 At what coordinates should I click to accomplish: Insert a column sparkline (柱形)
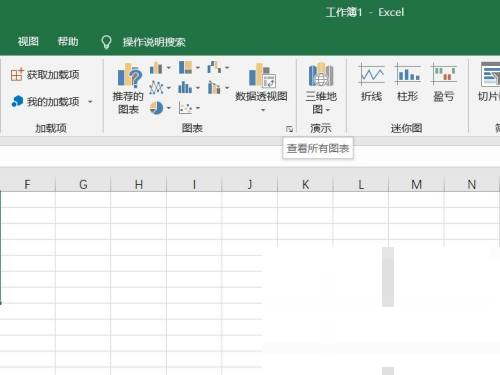click(x=407, y=83)
